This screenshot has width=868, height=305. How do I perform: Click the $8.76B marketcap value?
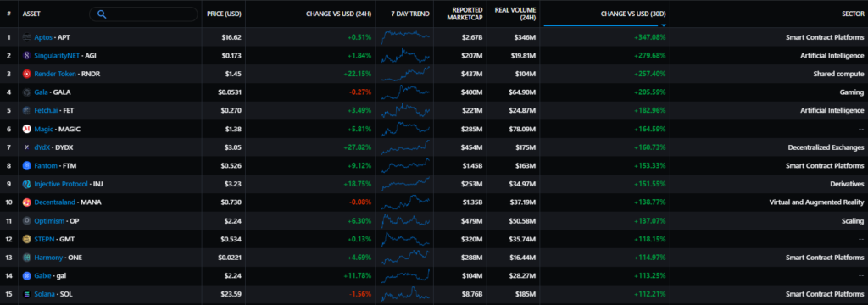[x=471, y=294]
